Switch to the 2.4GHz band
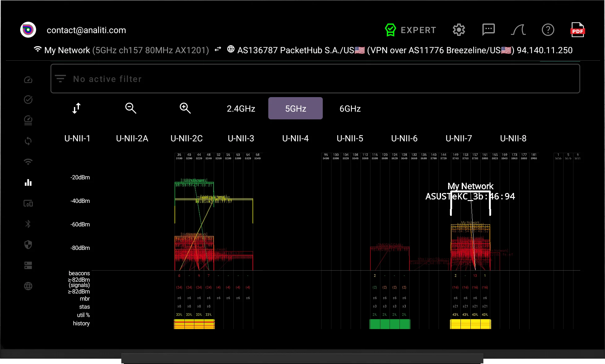This screenshot has height=364, width=605. point(241,109)
